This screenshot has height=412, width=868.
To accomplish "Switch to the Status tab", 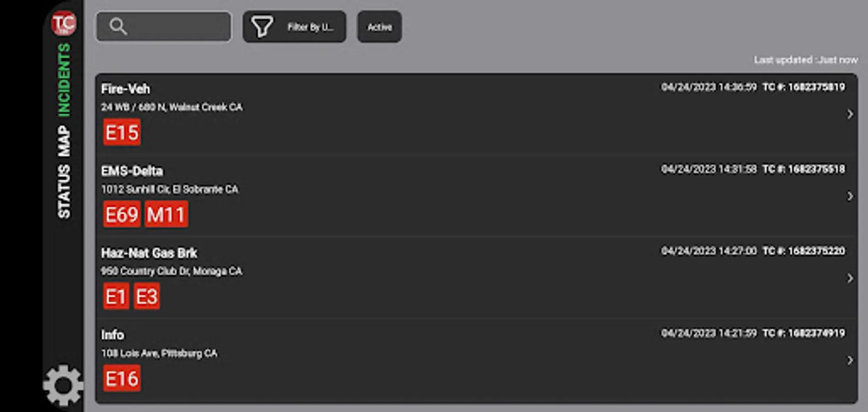I will tap(64, 191).
